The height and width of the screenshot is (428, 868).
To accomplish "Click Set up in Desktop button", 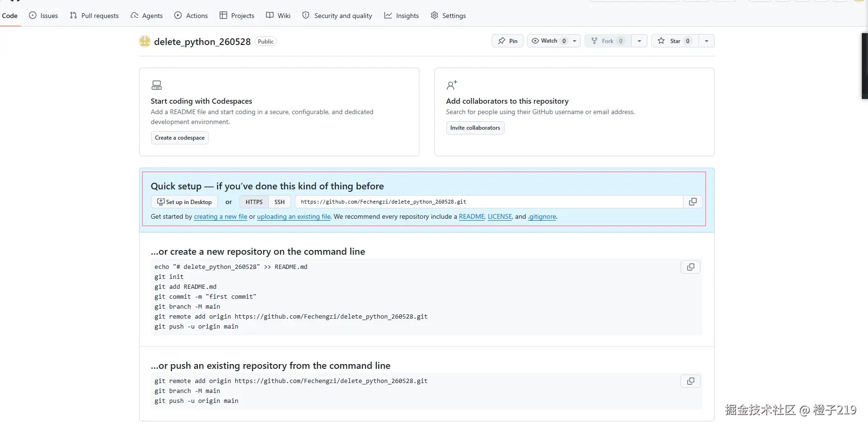I will click(x=185, y=202).
